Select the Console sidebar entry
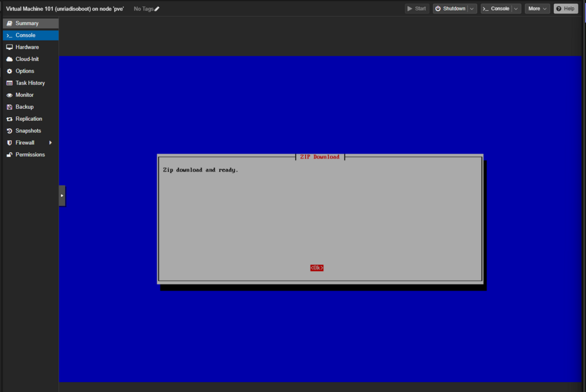 point(30,35)
